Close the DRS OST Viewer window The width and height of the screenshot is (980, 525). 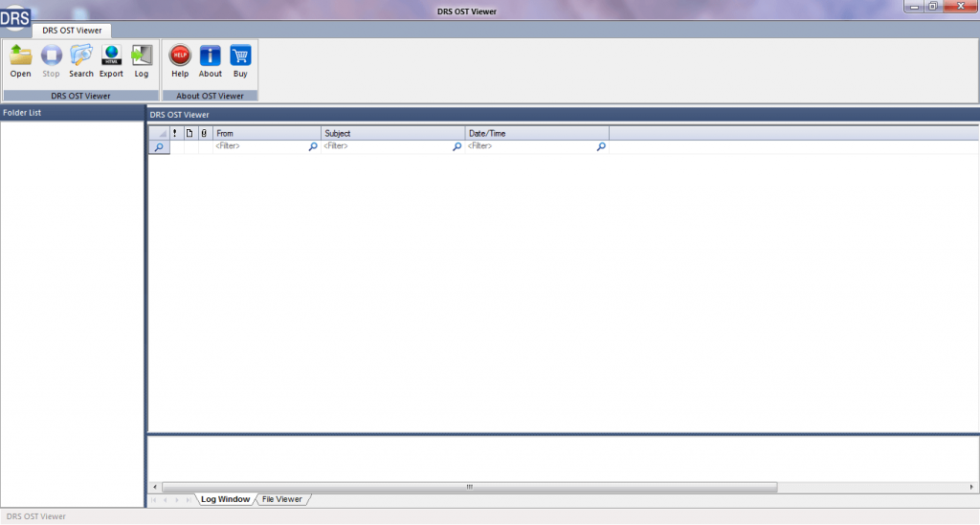click(961, 7)
